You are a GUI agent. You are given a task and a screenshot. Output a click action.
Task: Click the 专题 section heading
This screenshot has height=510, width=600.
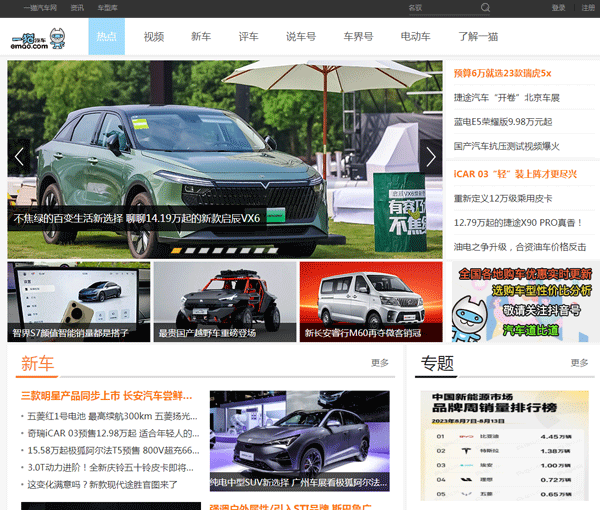(437, 363)
